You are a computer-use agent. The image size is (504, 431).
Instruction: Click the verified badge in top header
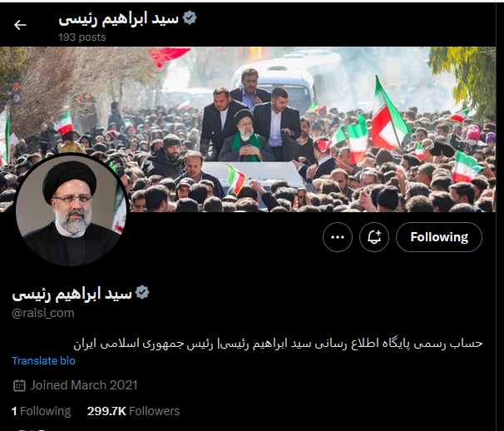[x=190, y=17]
